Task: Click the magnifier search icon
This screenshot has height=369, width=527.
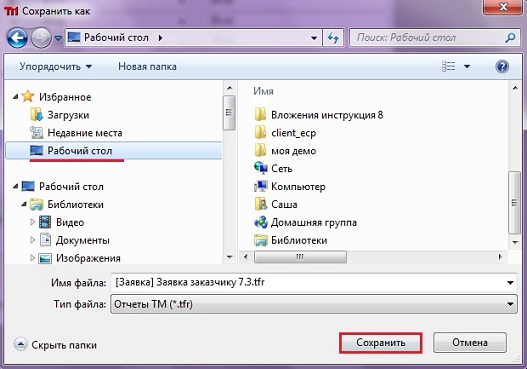Action: click(510, 37)
